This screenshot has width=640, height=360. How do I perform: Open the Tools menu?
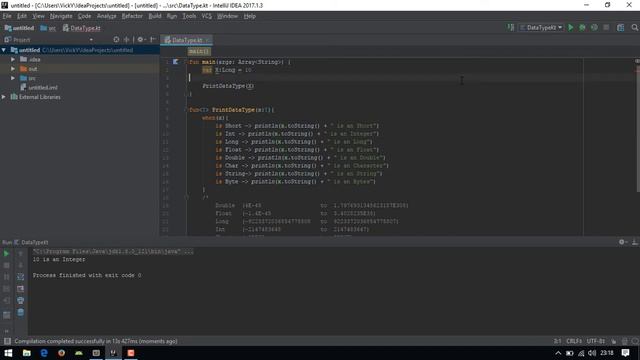[x=189, y=16]
